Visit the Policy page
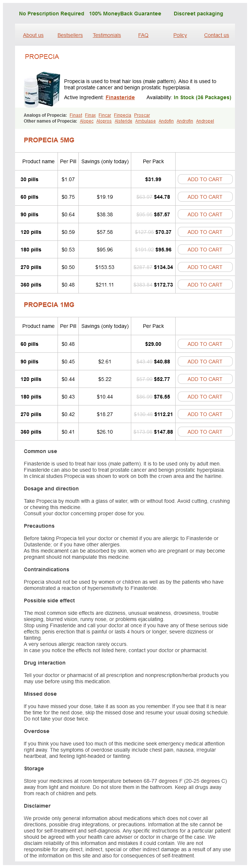Viewport: 250px width, 868px height. 180,35
